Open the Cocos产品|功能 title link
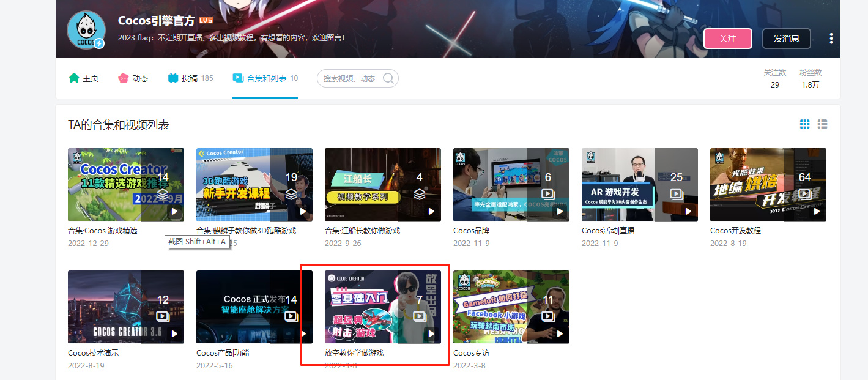This screenshot has height=380, width=868. click(223, 353)
